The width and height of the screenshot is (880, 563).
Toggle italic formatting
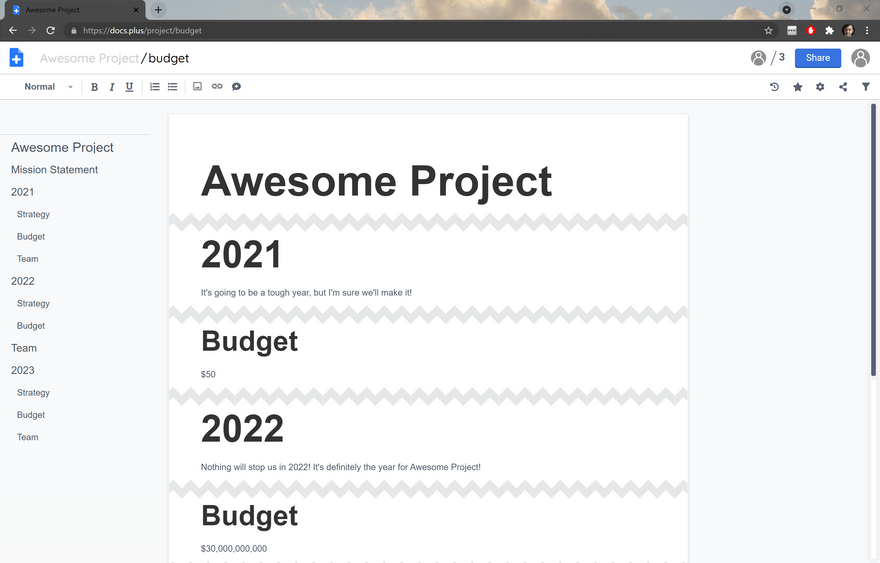click(x=112, y=87)
